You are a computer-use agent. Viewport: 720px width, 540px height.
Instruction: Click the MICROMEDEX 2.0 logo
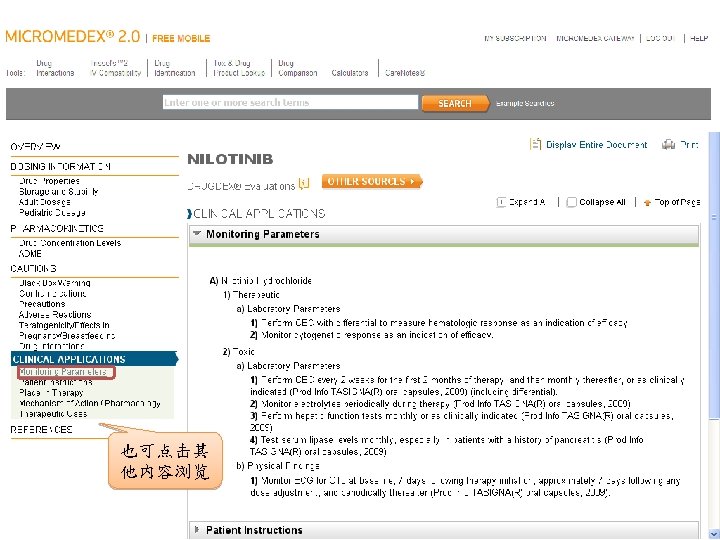tap(73, 36)
